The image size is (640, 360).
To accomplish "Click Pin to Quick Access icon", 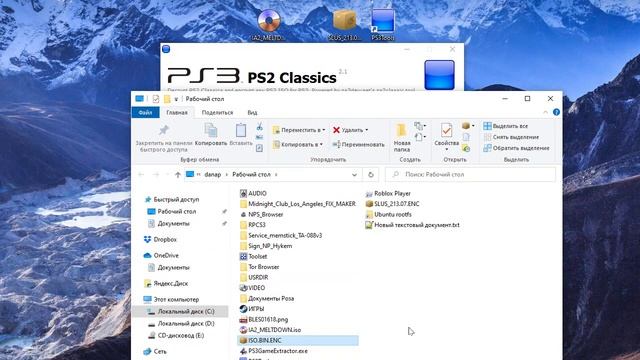I will pyautogui.click(x=164, y=130).
